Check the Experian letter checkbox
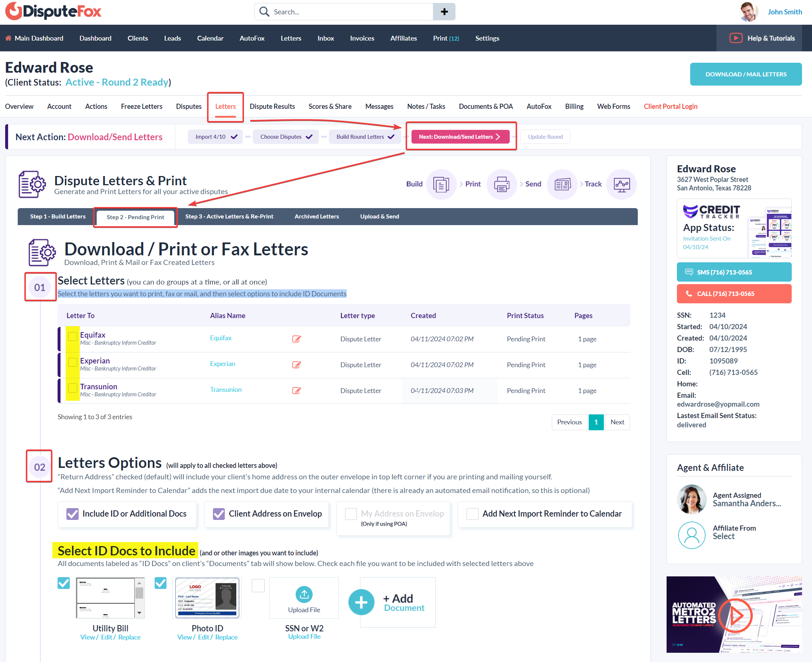The image size is (812, 662). (x=72, y=362)
